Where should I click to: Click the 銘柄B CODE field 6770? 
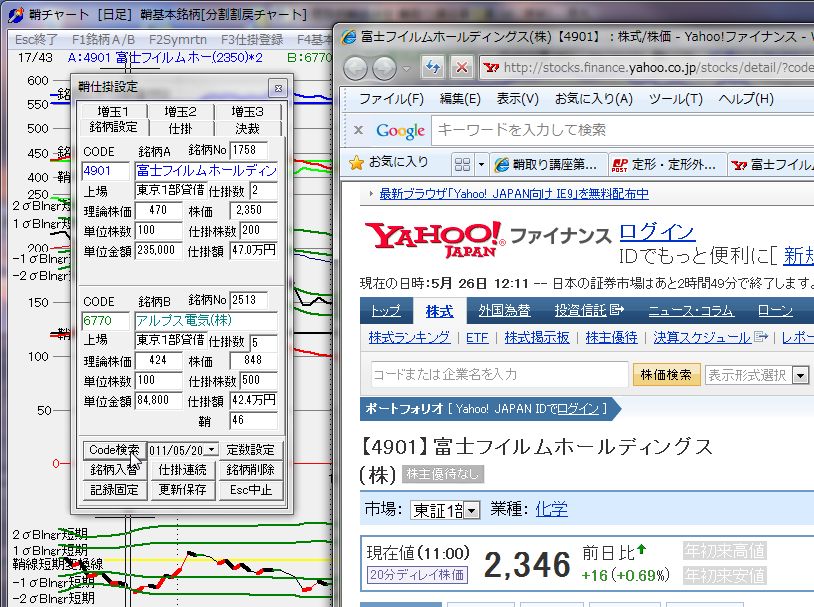pos(106,321)
